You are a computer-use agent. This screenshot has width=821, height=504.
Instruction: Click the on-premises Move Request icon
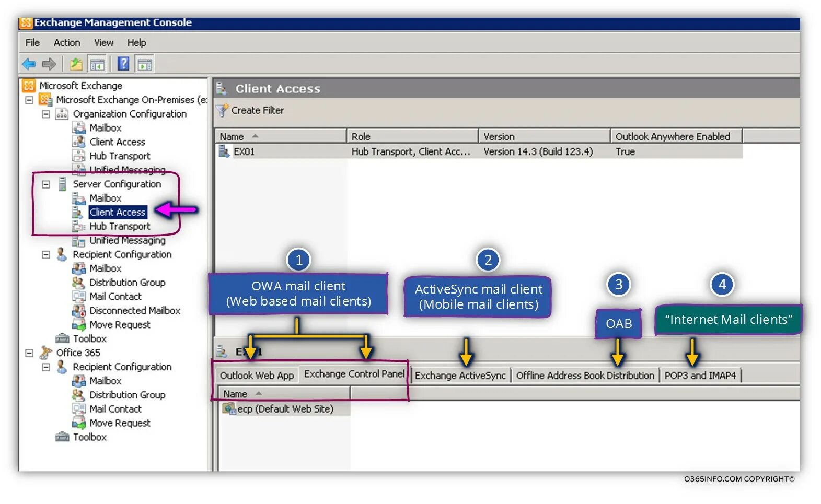pos(79,324)
